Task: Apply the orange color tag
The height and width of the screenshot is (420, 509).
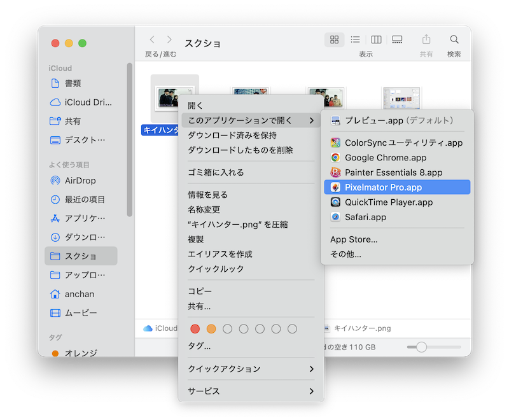Action: (x=211, y=329)
